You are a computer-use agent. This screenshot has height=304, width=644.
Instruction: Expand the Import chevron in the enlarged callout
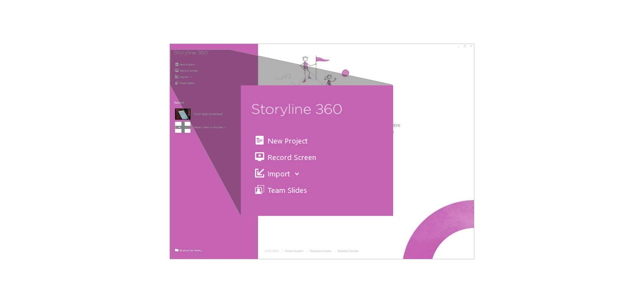tap(297, 174)
